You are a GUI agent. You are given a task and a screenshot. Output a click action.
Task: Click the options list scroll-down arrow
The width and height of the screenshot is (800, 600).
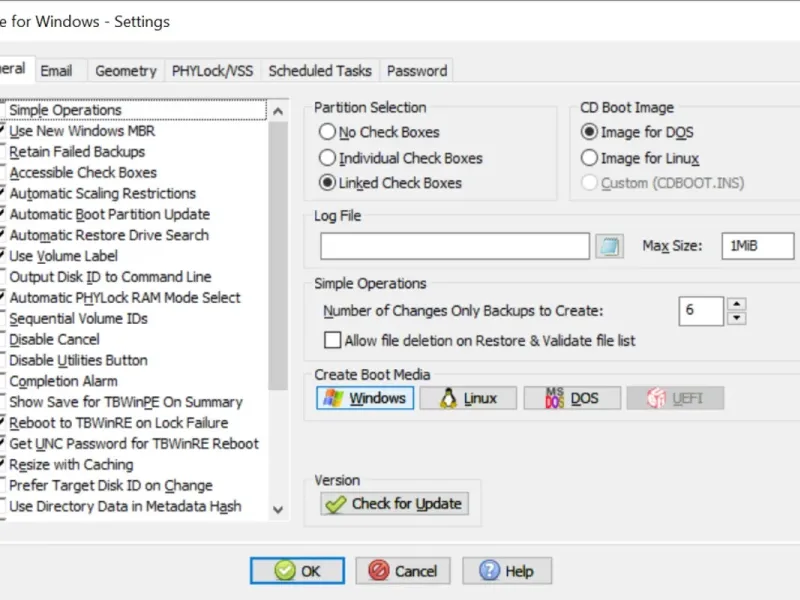tap(278, 509)
